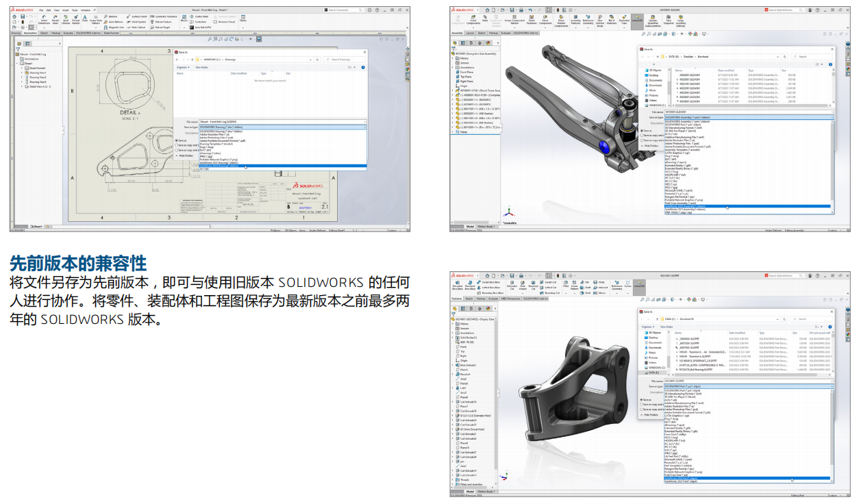Collapse folders via Hide Folders in drawing dialog
Viewport: 859px width, 504px height.
point(184,155)
